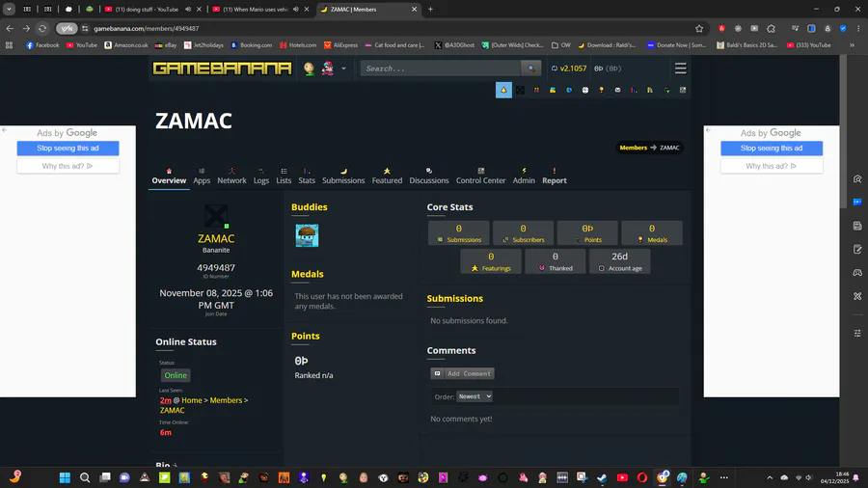The width and height of the screenshot is (868, 488).
Task: Click the browser sidebar gamepad icon
Action: point(857,272)
